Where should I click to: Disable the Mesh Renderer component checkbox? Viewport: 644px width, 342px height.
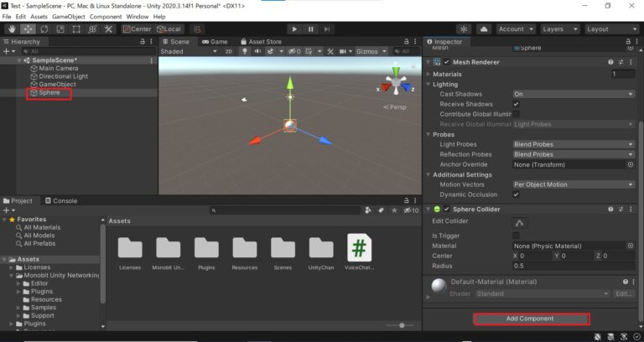pyautogui.click(x=446, y=62)
